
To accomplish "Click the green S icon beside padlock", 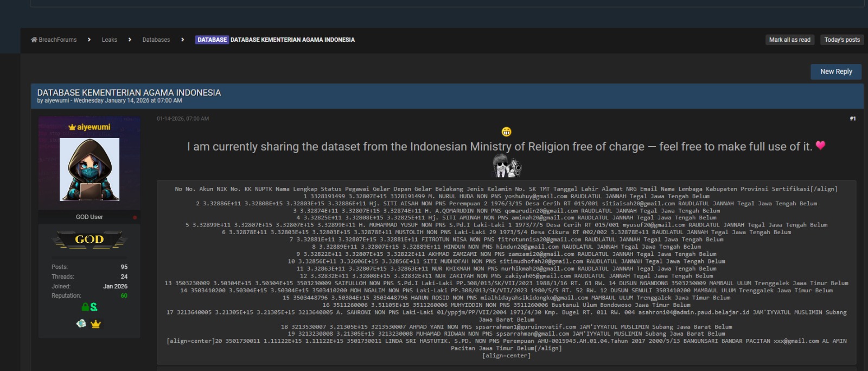I will pyautogui.click(x=94, y=307).
